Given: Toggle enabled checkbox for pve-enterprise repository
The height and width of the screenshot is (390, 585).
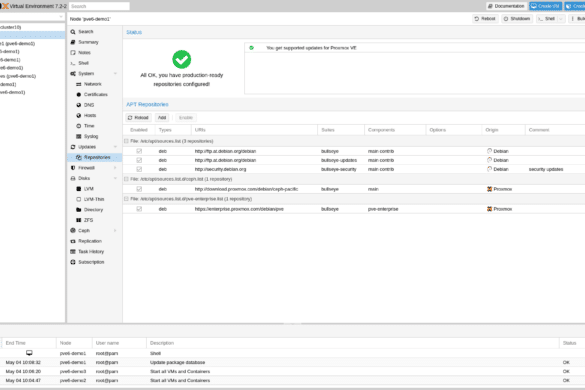Looking at the screenshot, I should pos(139,209).
